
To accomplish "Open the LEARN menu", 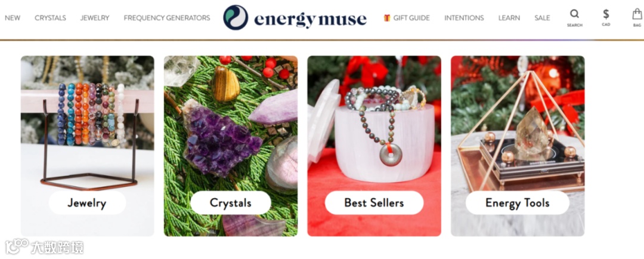I will point(509,18).
